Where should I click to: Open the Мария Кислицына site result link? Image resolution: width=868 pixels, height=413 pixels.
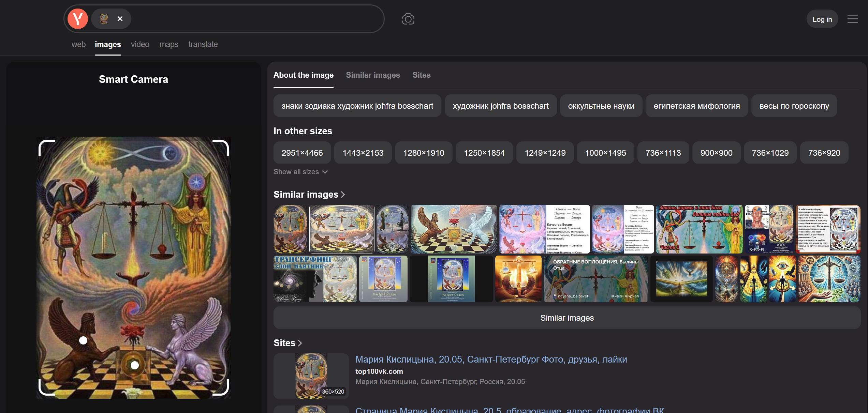(x=491, y=359)
